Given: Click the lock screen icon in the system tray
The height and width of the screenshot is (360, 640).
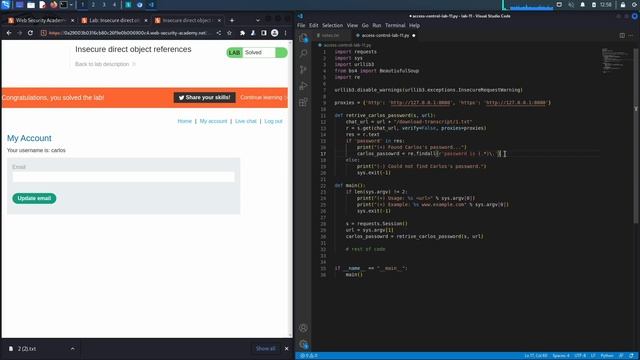Looking at the screenshot, I should pos(623,4).
